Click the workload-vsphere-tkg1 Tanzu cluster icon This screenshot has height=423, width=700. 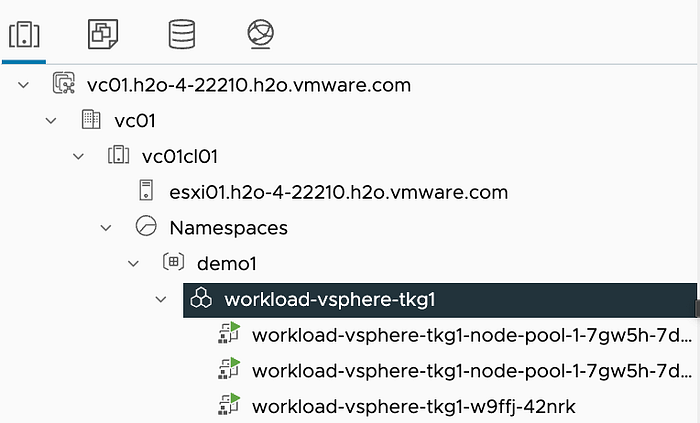(201, 298)
